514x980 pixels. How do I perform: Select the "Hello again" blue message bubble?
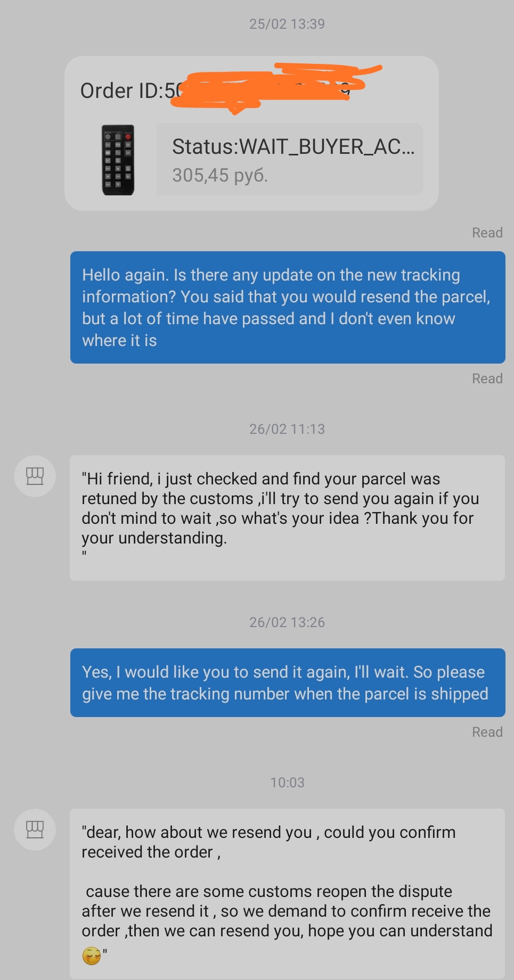[288, 307]
